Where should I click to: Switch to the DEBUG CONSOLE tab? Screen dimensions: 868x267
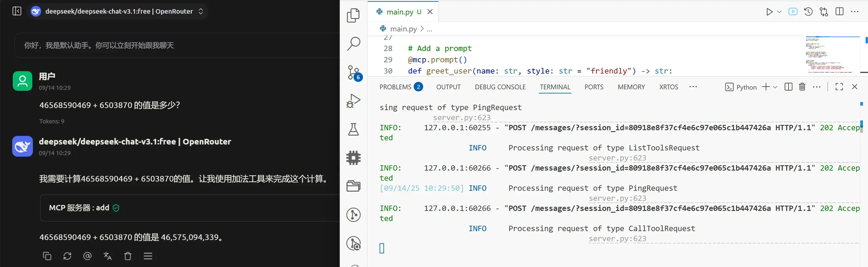point(500,87)
